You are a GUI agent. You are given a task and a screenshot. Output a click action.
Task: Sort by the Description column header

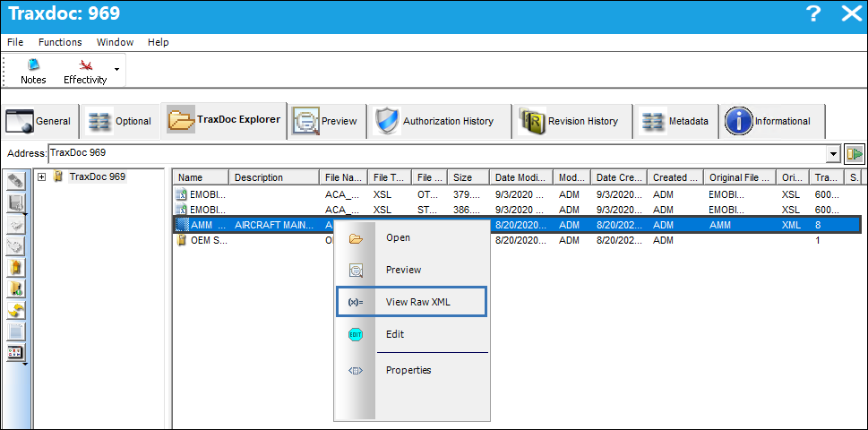[274, 177]
